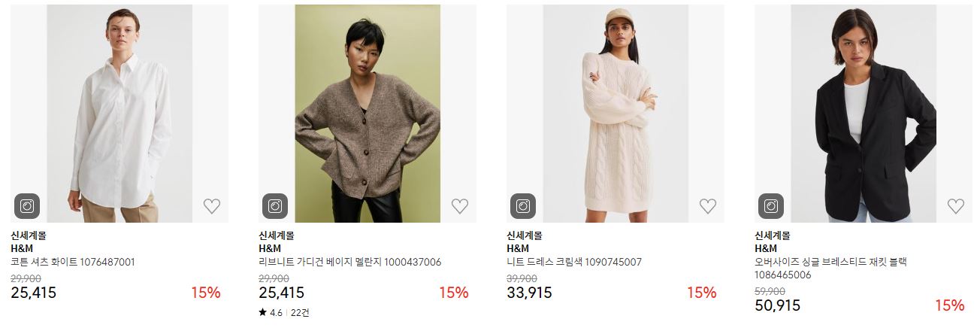
Task: Click the camera icon on the beige cardigan photo
Action: point(275,206)
